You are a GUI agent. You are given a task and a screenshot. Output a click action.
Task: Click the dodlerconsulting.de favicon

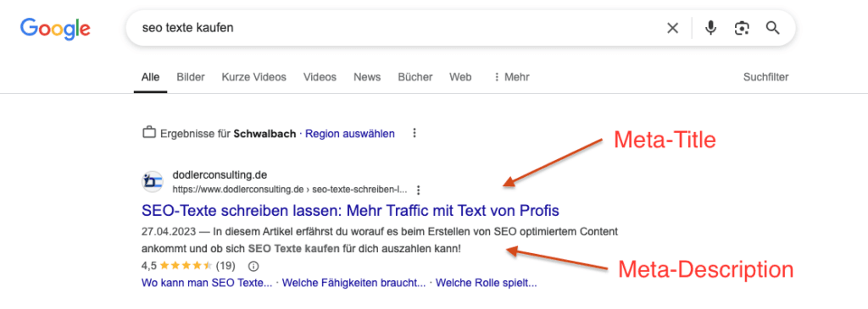(x=153, y=181)
